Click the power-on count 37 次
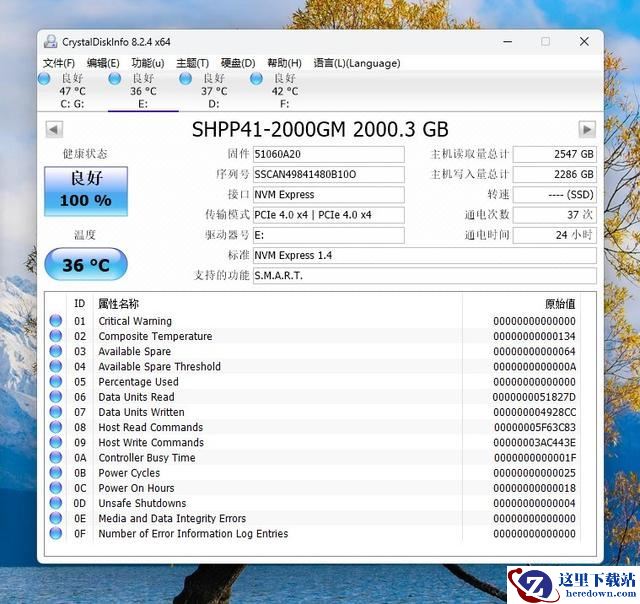 554,215
